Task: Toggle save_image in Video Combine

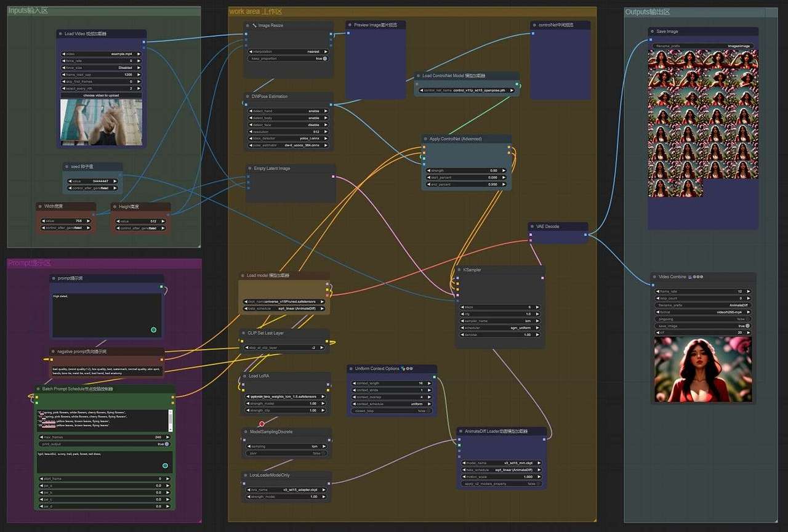Action: (x=748, y=326)
